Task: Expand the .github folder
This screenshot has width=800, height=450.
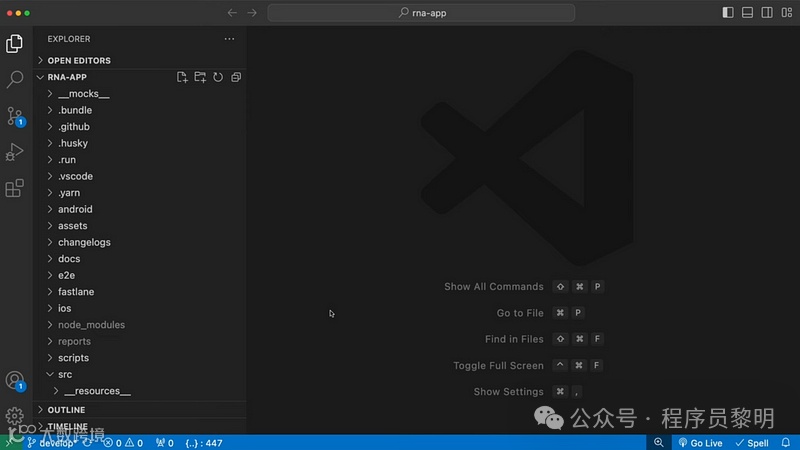Action: (x=140, y=127)
